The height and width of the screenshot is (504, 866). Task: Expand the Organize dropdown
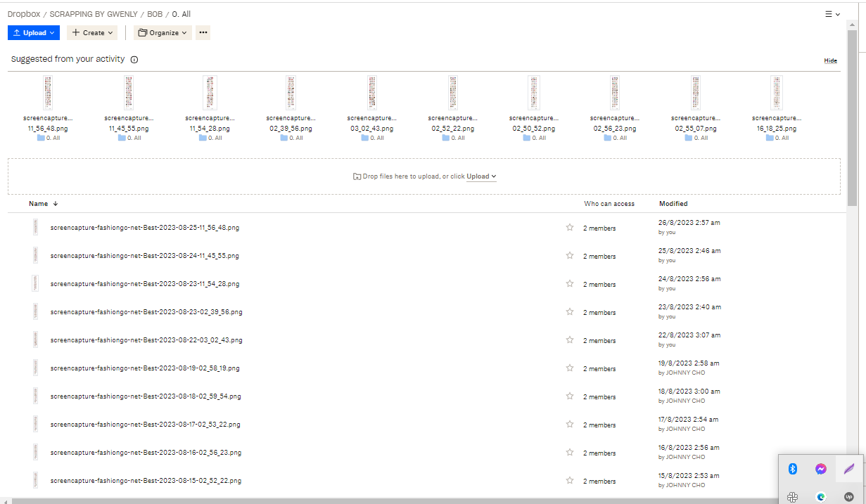tap(163, 32)
